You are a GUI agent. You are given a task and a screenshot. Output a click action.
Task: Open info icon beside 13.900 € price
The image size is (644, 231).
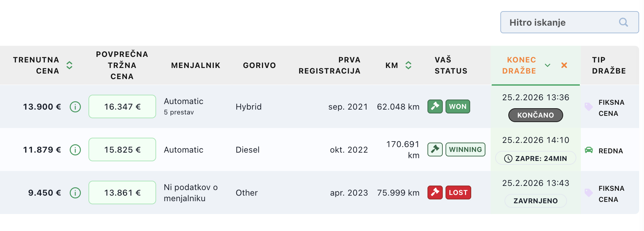75,107
